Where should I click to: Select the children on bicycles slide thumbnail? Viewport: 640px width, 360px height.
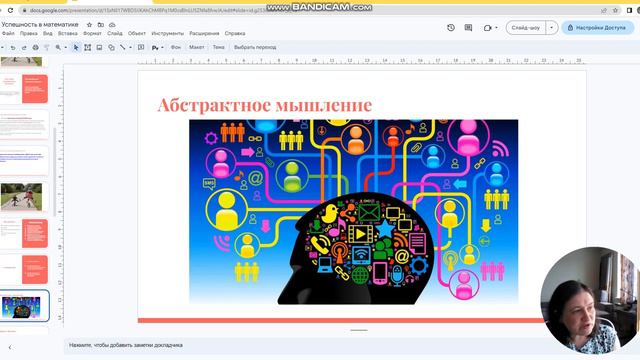[x=24, y=197]
